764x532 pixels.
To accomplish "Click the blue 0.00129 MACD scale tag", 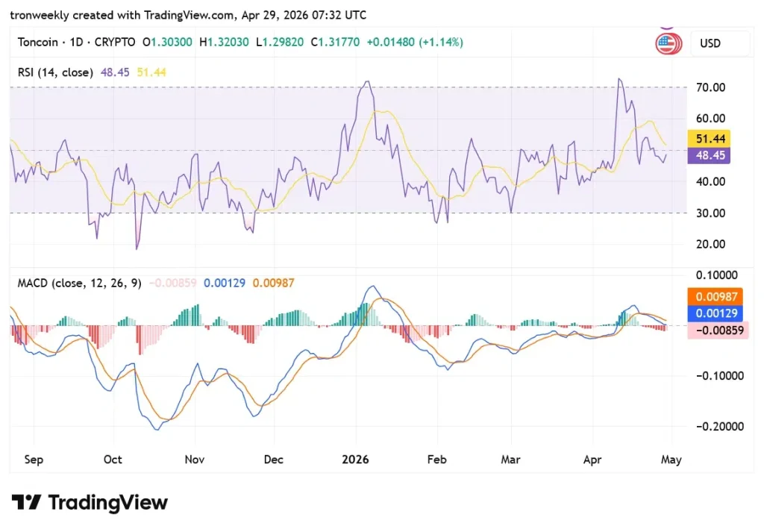I will click(716, 313).
